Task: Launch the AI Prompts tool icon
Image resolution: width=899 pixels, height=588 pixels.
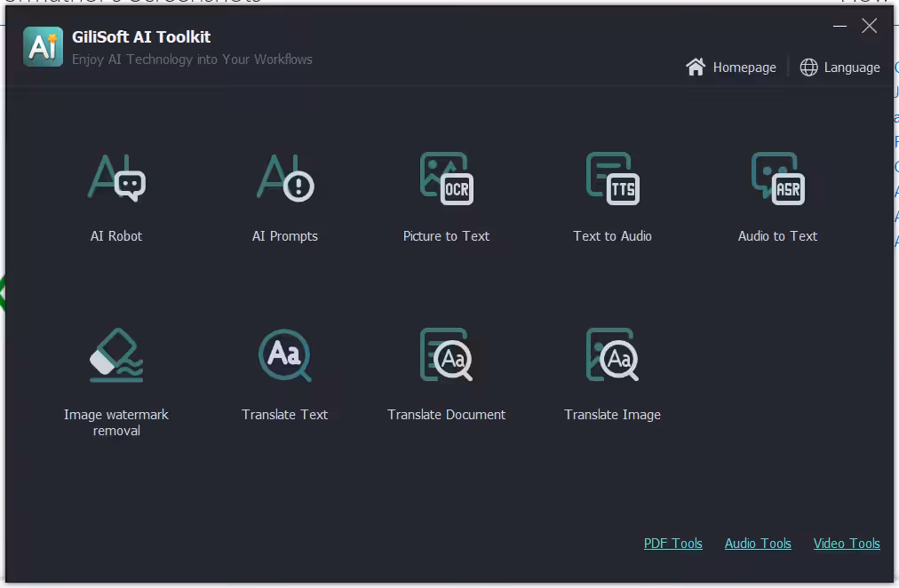Action: [285, 178]
